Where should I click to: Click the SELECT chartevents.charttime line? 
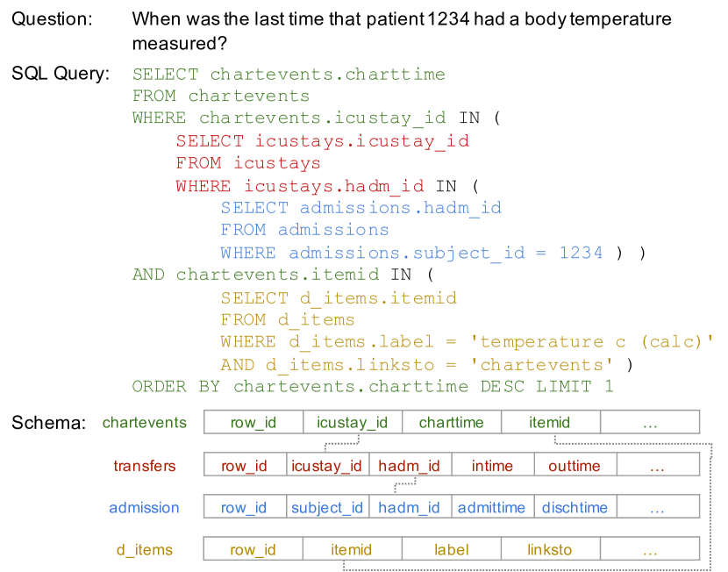point(289,75)
